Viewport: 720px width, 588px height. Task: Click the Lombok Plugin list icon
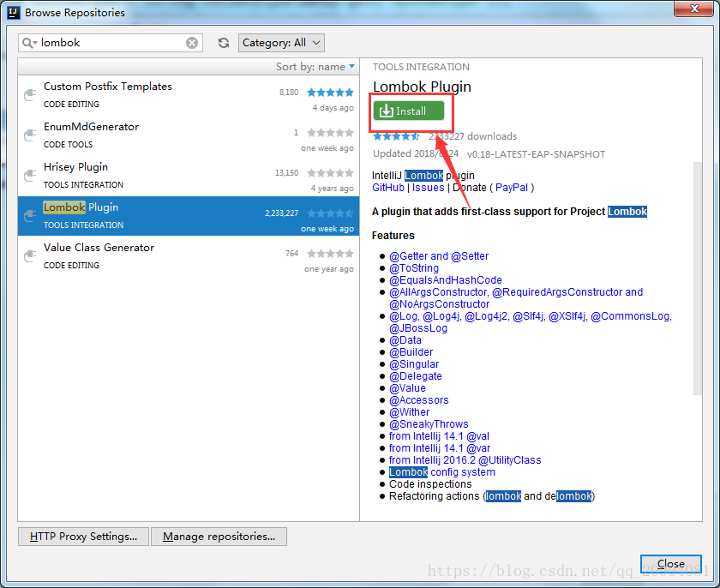coord(30,215)
